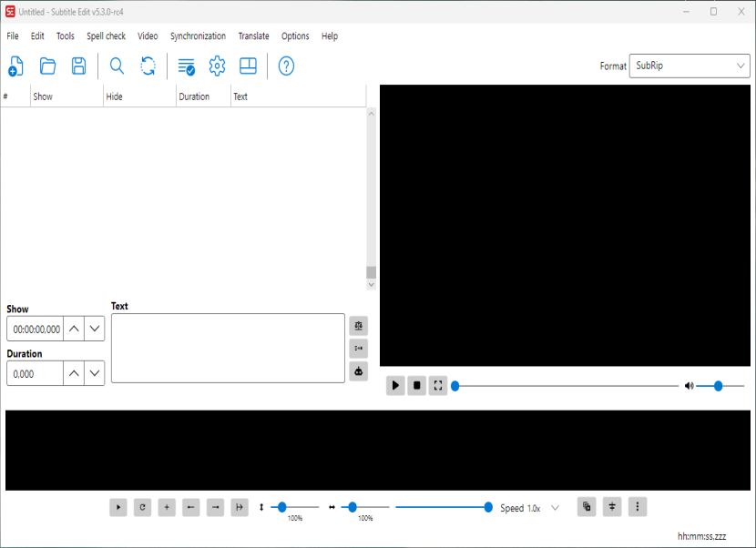Play the video with the play button
756x548 pixels.
coord(395,386)
